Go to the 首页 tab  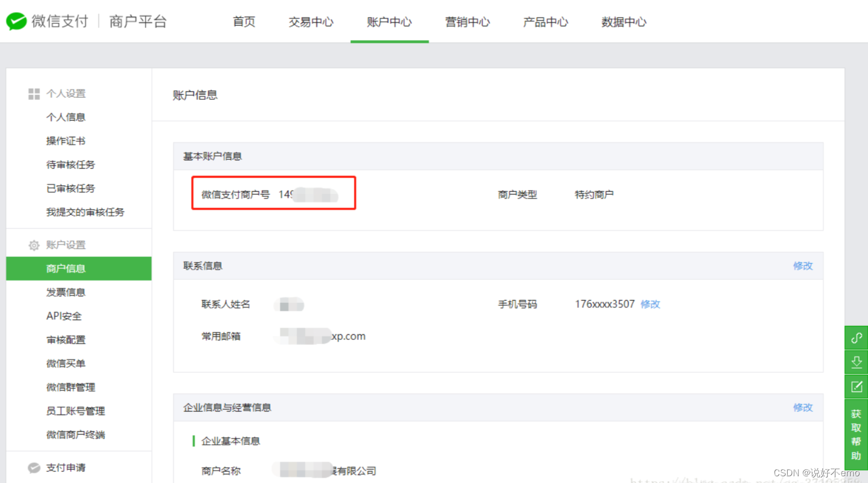tap(244, 22)
